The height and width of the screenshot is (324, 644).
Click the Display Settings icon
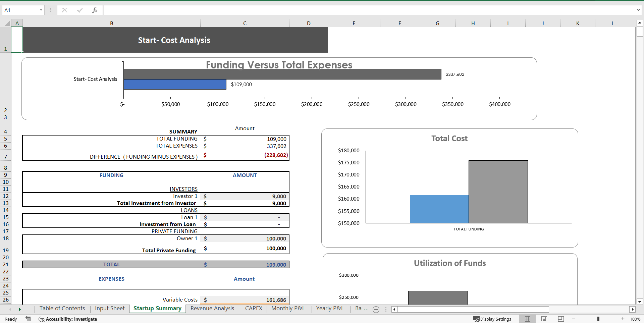(x=492, y=319)
